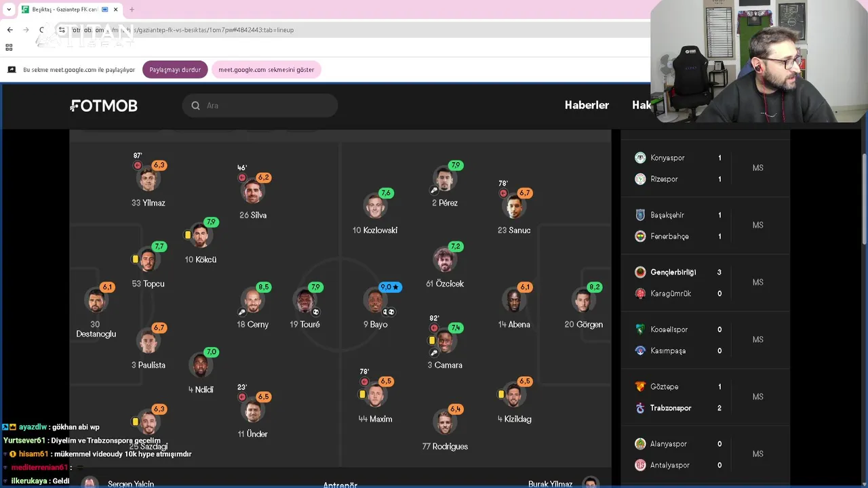Open Başakşehir vs Fenerbahçe match row
Screen dimensions: 868x488
point(705,226)
